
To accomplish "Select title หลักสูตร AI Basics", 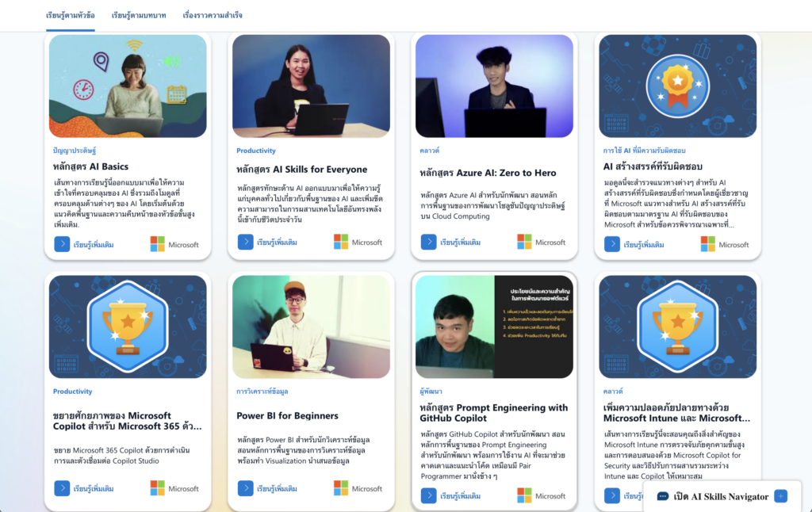I will 90,166.
